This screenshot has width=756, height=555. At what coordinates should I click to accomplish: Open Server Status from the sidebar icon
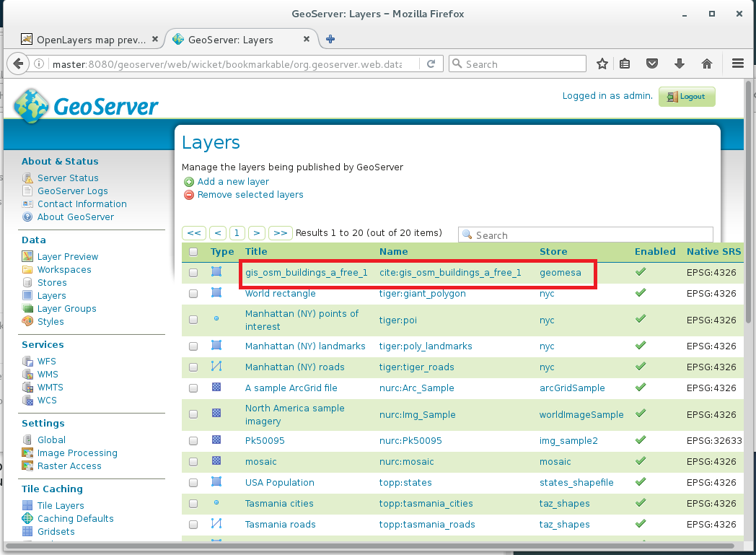point(27,178)
